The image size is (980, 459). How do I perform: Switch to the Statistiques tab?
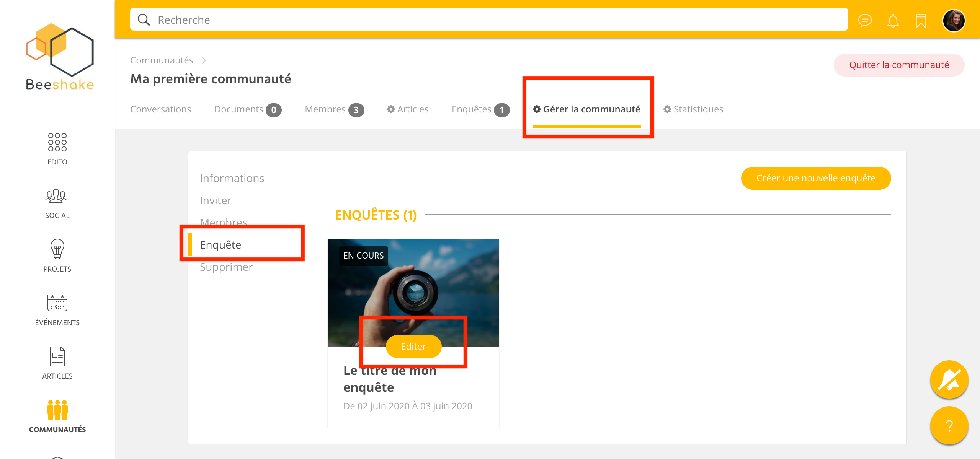tap(693, 109)
